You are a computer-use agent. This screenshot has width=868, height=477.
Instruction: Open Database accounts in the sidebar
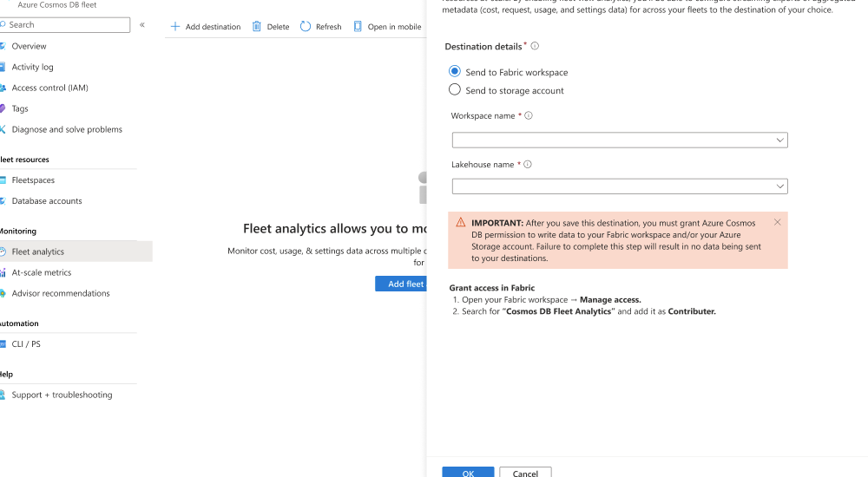(x=47, y=201)
